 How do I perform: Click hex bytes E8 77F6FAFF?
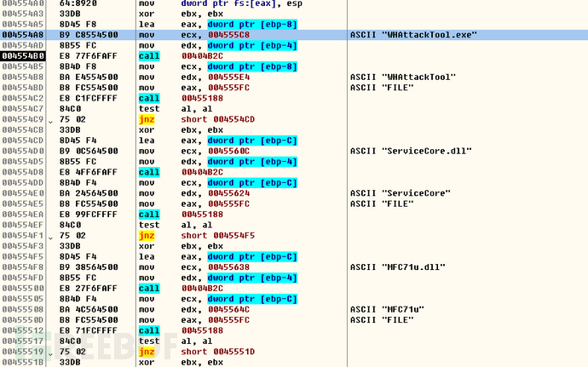click(89, 56)
